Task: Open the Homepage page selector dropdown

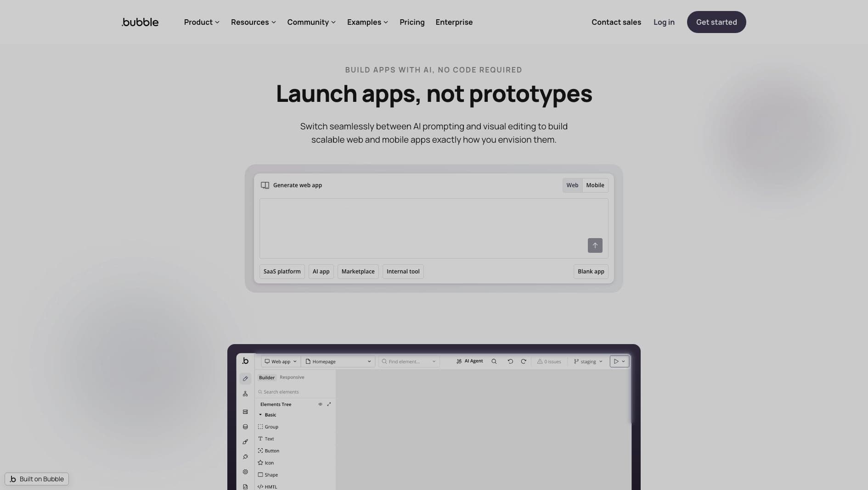Action: 338,362
